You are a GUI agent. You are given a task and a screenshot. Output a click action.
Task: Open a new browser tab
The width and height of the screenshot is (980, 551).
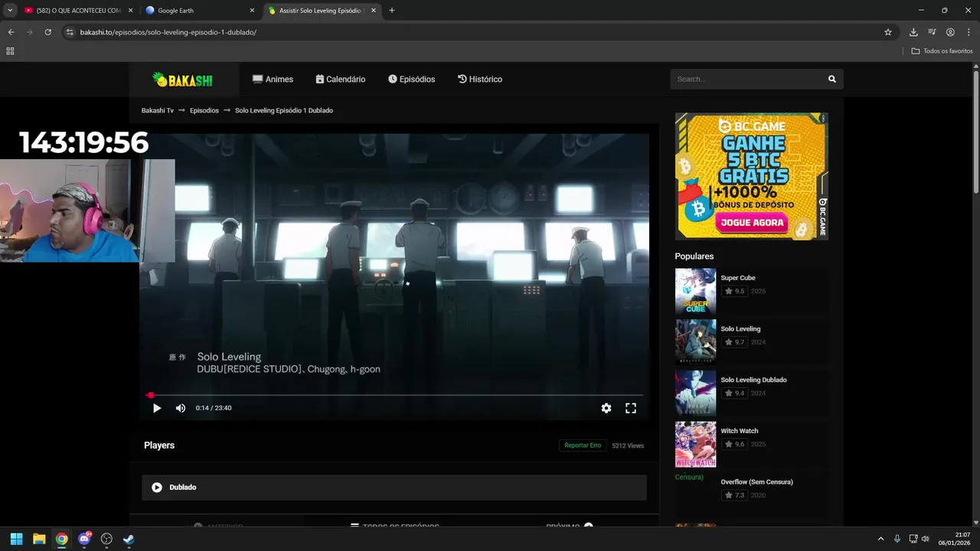pyautogui.click(x=392, y=11)
